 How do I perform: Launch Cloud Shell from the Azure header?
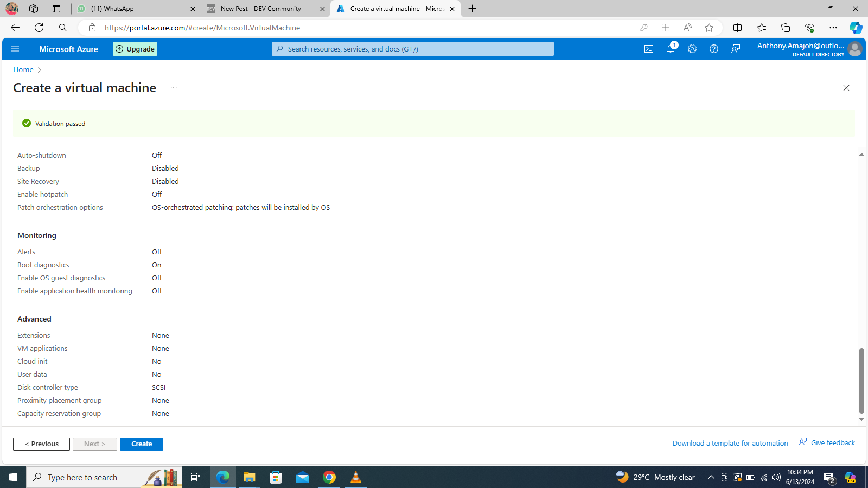(x=649, y=49)
